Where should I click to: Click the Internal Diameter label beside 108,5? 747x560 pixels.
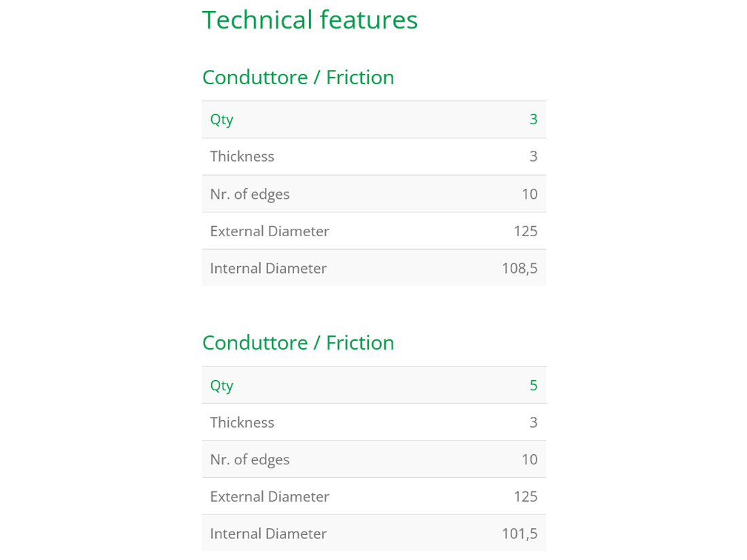click(x=268, y=268)
